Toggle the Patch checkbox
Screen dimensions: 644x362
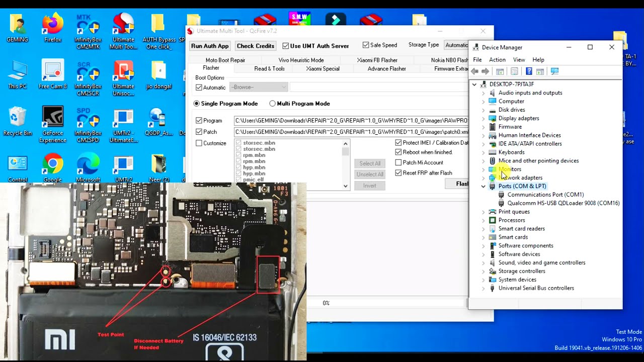coord(199,132)
